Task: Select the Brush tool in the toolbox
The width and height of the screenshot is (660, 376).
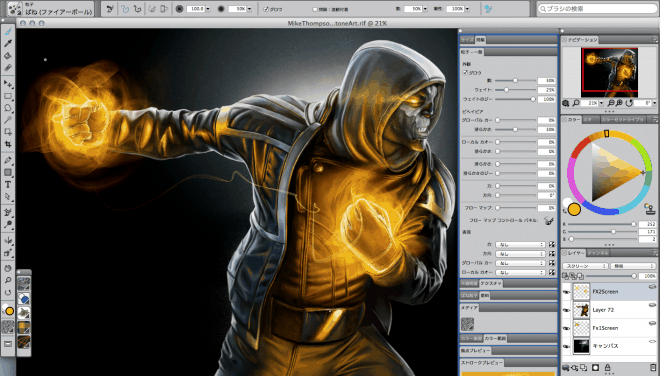Action: point(8,32)
